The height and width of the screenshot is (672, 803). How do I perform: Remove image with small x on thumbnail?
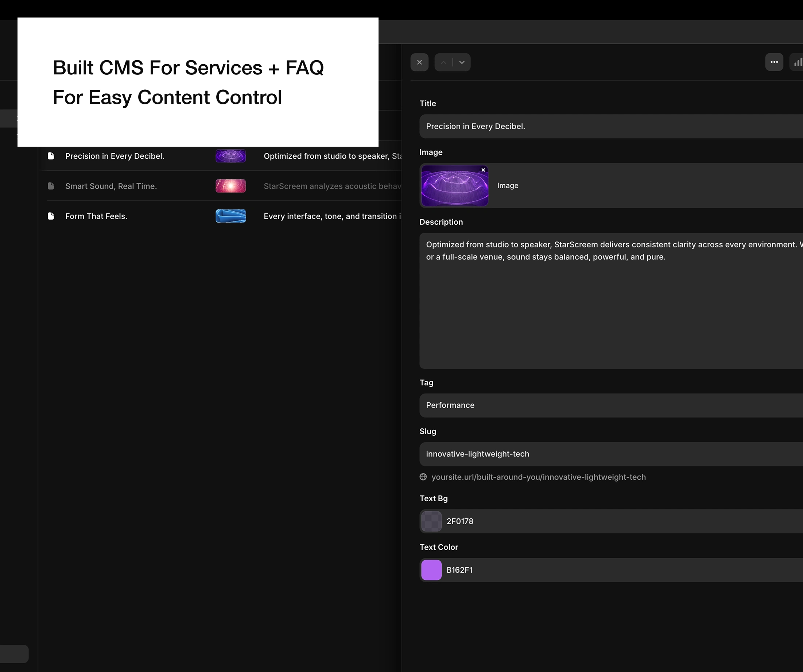pyautogui.click(x=483, y=170)
